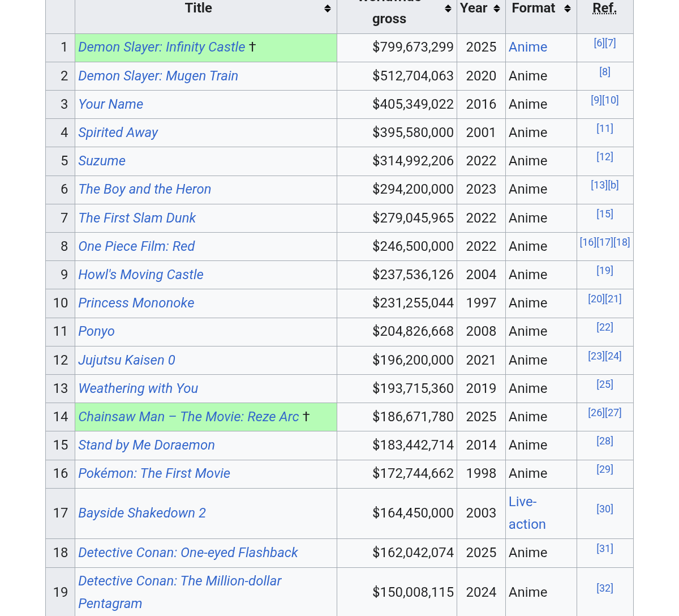This screenshot has height=616, width=679.
Task: Jump to citation [24]
Action: 613,356
